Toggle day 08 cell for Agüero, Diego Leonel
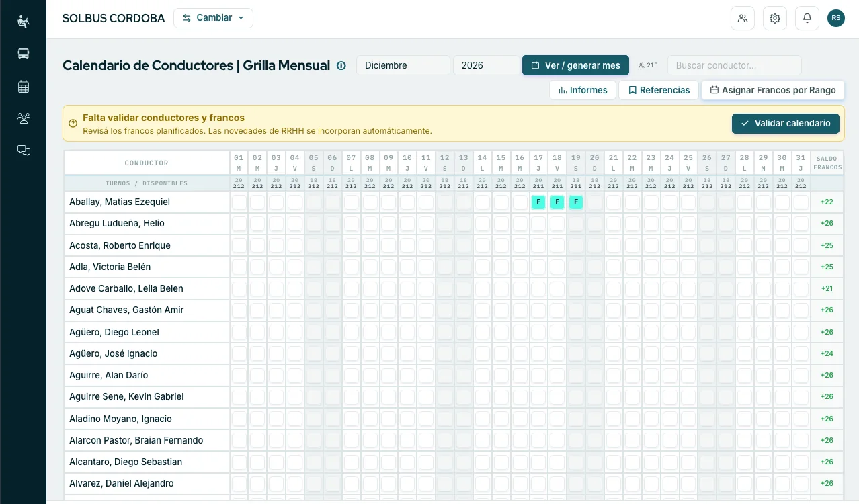Viewport: 859px width, 504px height. click(370, 332)
